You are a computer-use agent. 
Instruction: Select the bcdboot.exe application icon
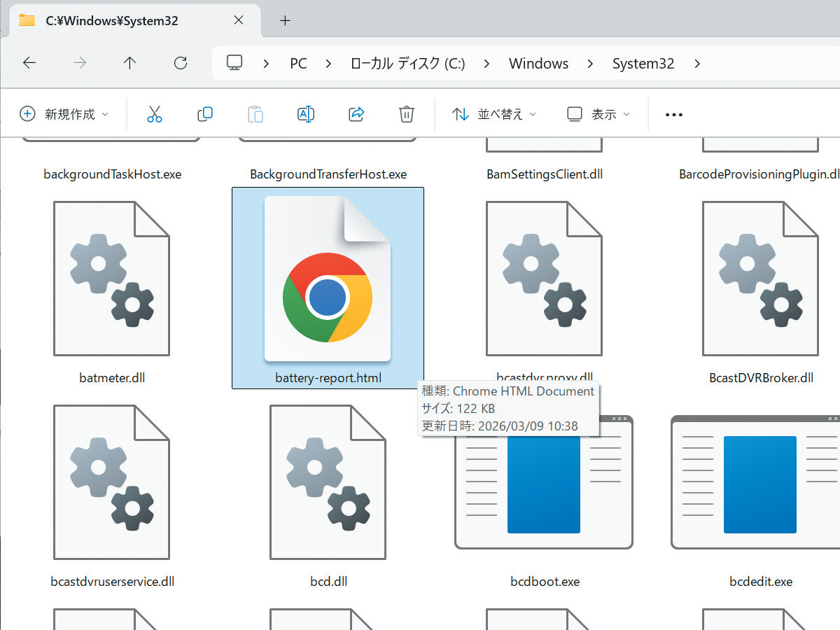(544, 482)
